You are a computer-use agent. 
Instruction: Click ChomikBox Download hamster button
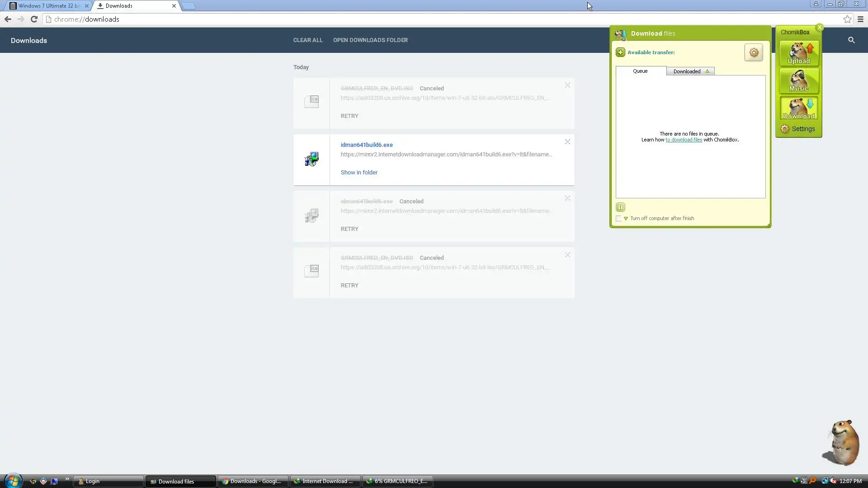coord(799,109)
